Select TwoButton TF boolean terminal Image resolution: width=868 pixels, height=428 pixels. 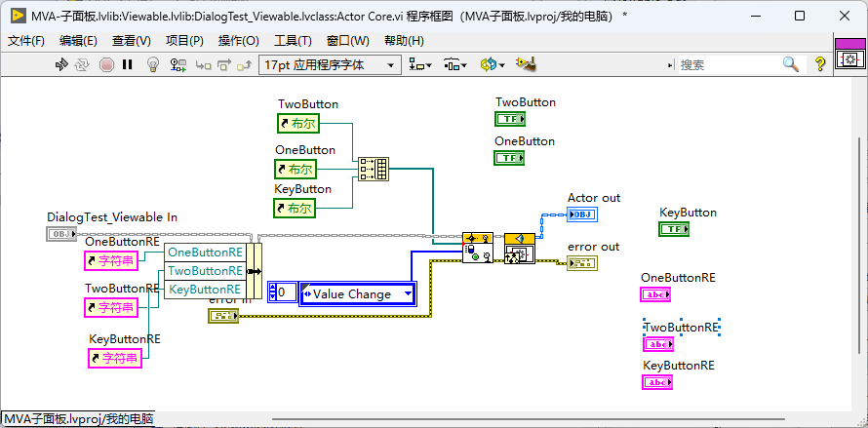click(510, 119)
